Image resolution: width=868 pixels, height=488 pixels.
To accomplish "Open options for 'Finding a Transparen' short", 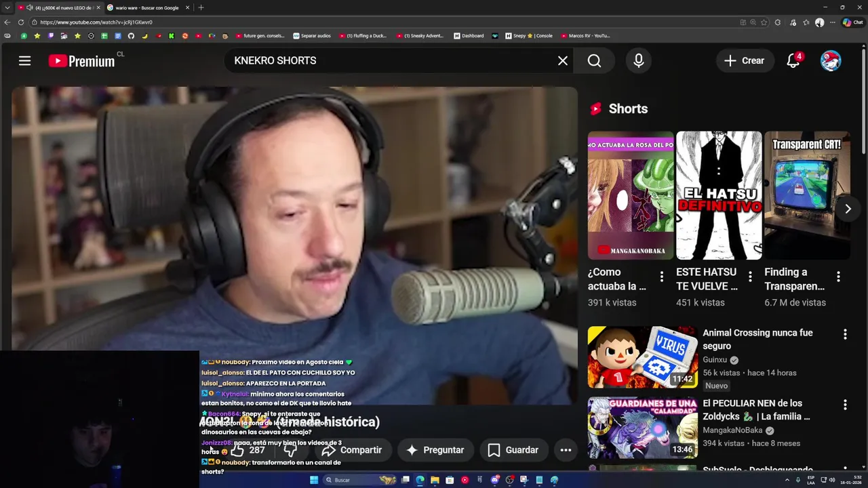I will click(838, 277).
